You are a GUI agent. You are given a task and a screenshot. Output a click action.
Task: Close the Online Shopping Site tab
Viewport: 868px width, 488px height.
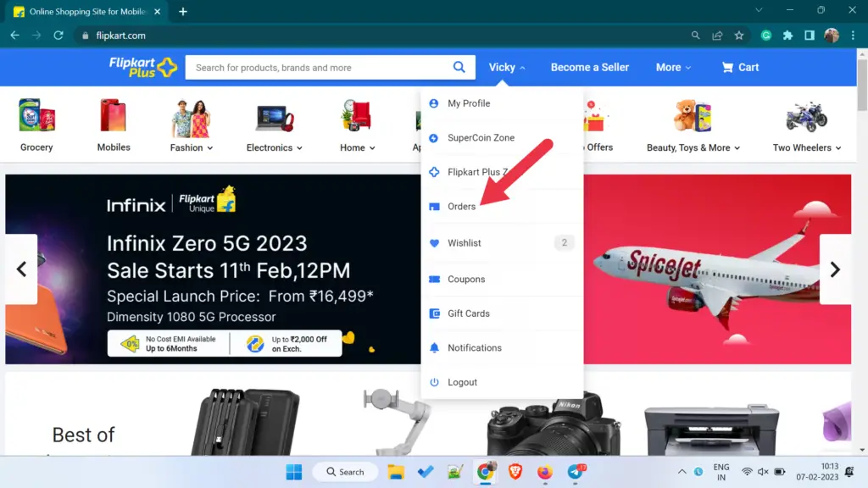click(157, 11)
